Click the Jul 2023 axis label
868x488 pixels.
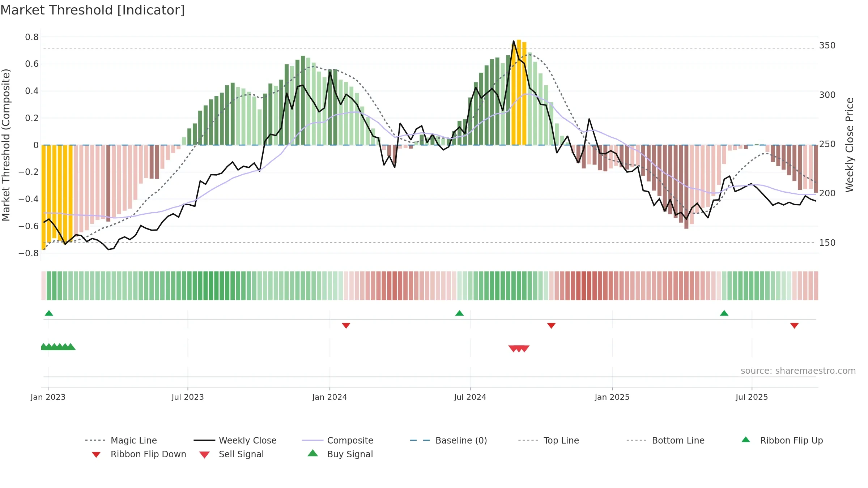point(188,397)
